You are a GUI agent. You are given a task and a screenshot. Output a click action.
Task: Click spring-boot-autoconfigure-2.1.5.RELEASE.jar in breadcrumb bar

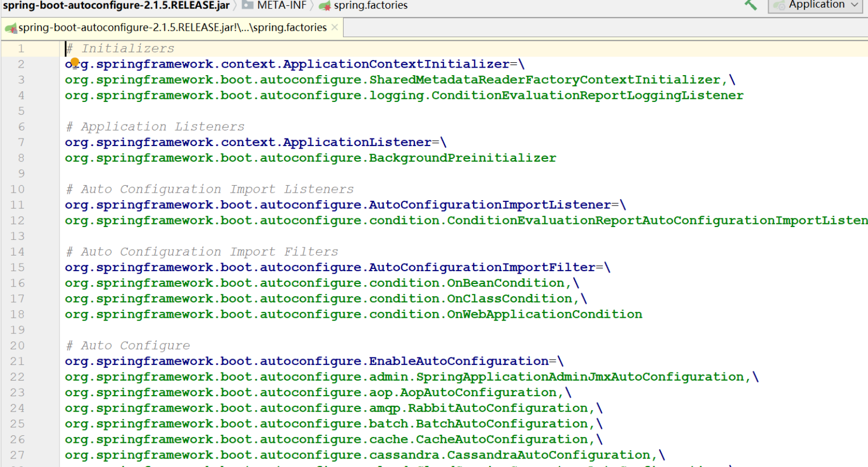tap(116, 5)
